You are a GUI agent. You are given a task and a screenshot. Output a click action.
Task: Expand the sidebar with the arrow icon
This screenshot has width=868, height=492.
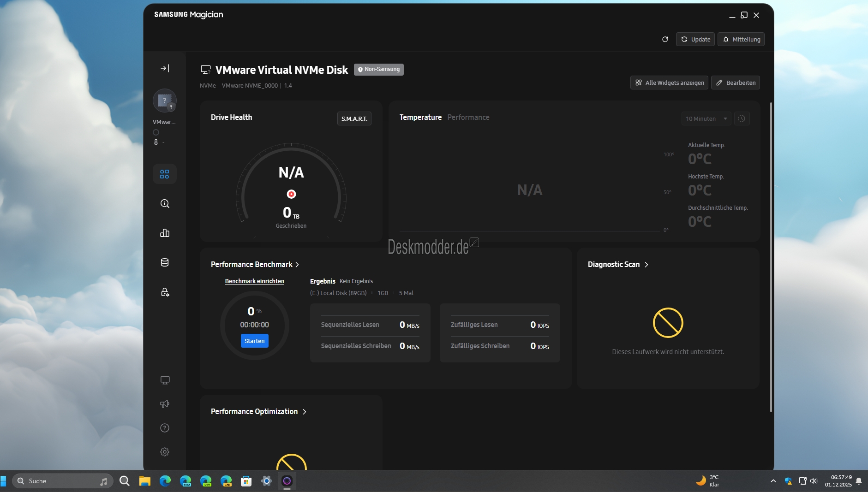click(x=165, y=68)
